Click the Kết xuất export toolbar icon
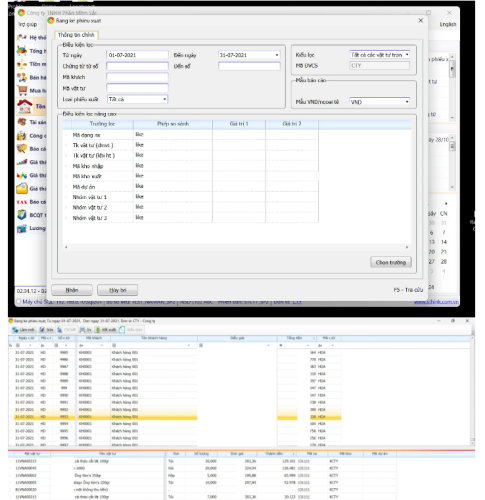 (98, 330)
